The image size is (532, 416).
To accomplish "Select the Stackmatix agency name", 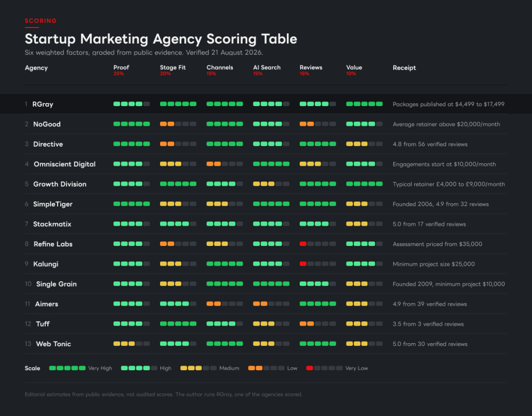I will [52, 224].
